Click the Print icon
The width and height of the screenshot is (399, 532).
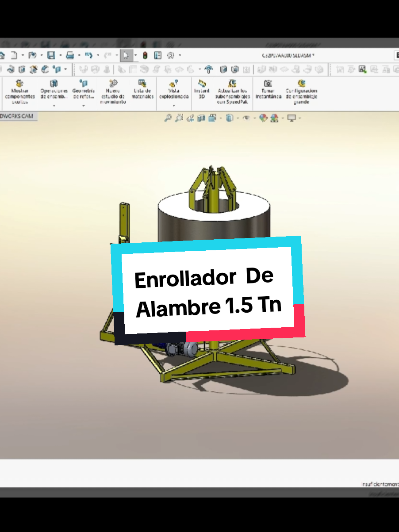[69, 55]
